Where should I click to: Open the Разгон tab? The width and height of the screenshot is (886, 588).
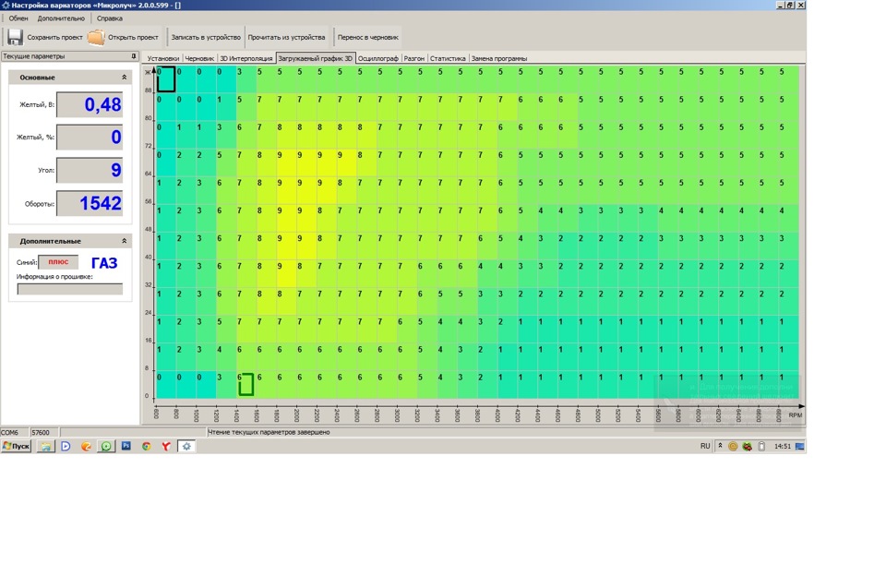[x=414, y=58]
